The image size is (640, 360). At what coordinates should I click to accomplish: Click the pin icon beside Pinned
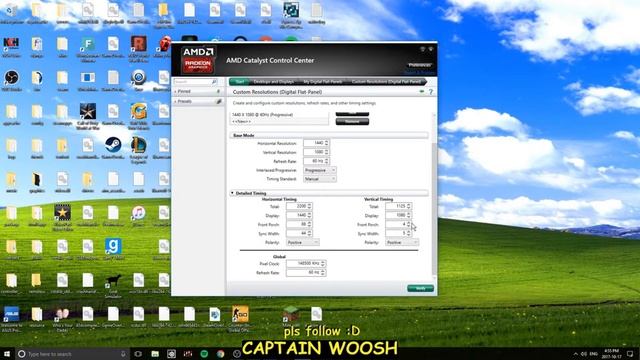tap(218, 91)
